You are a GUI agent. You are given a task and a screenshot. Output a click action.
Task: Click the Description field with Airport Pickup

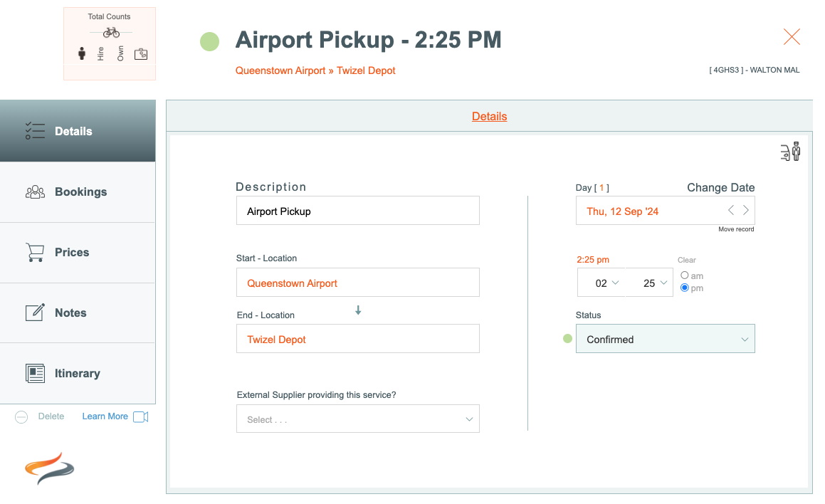click(358, 211)
